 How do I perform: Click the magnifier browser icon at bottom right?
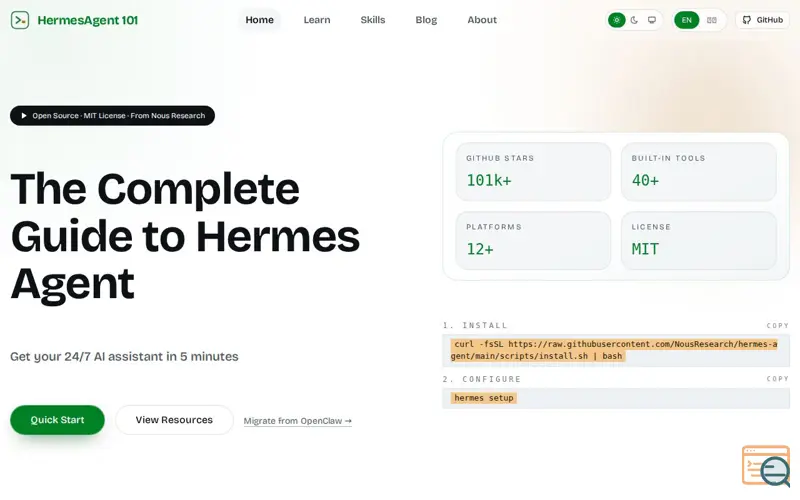(x=766, y=466)
